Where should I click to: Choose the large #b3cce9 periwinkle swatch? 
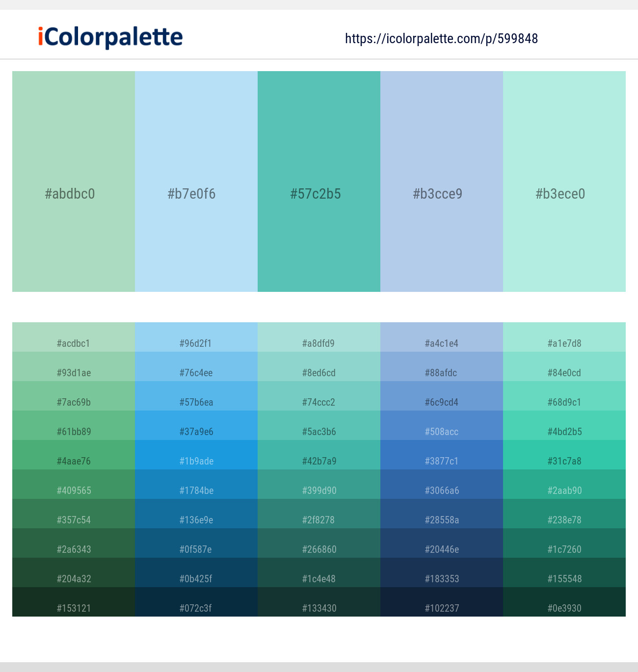pos(442,181)
